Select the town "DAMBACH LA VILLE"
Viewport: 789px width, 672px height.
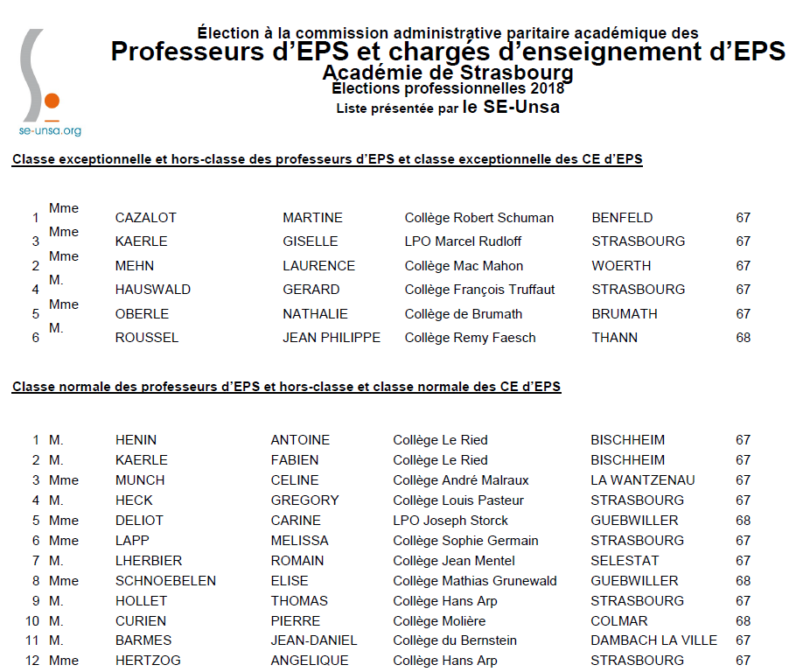(653, 640)
